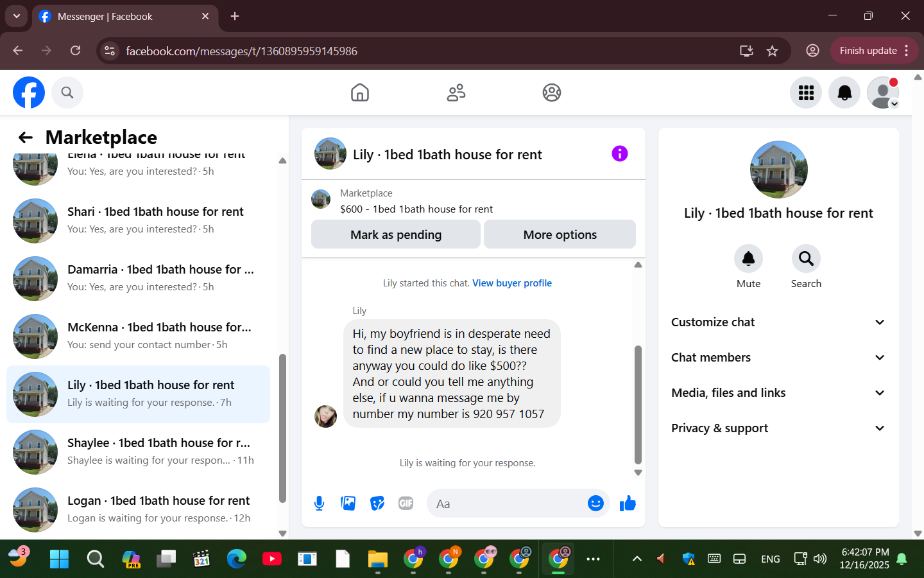This screenshot has height=578, width=924.
Task: Bookmark the page with the star icon
Action: 772,51
